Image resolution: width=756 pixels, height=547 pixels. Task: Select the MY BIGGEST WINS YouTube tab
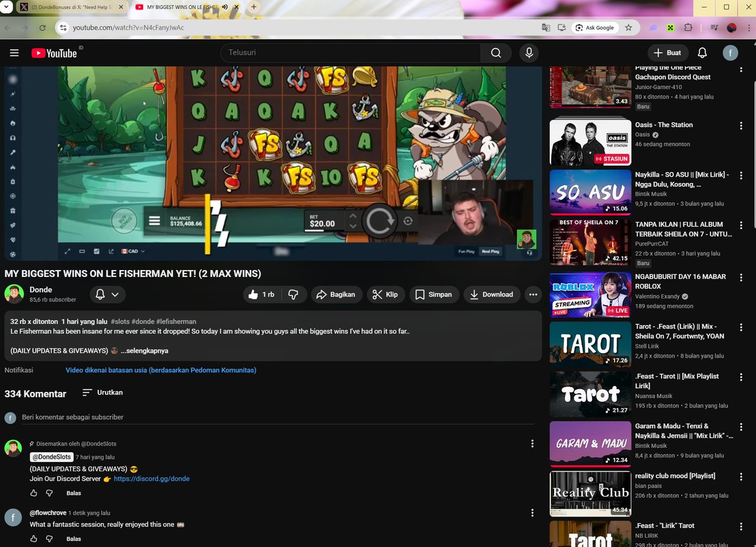(182, 7)
